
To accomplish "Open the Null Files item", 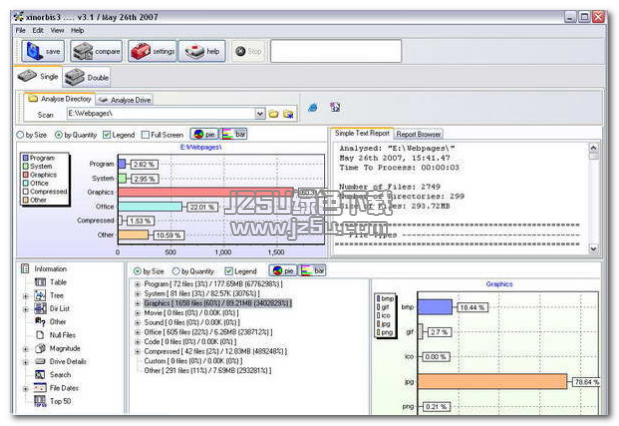I will click(x=55, y=335).
